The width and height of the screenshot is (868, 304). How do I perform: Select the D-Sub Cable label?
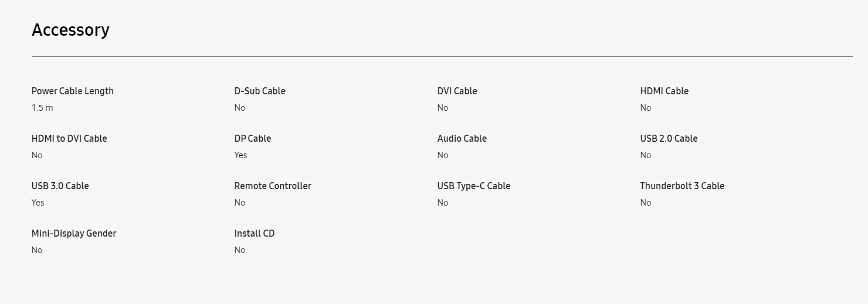[x=260, y=91]
